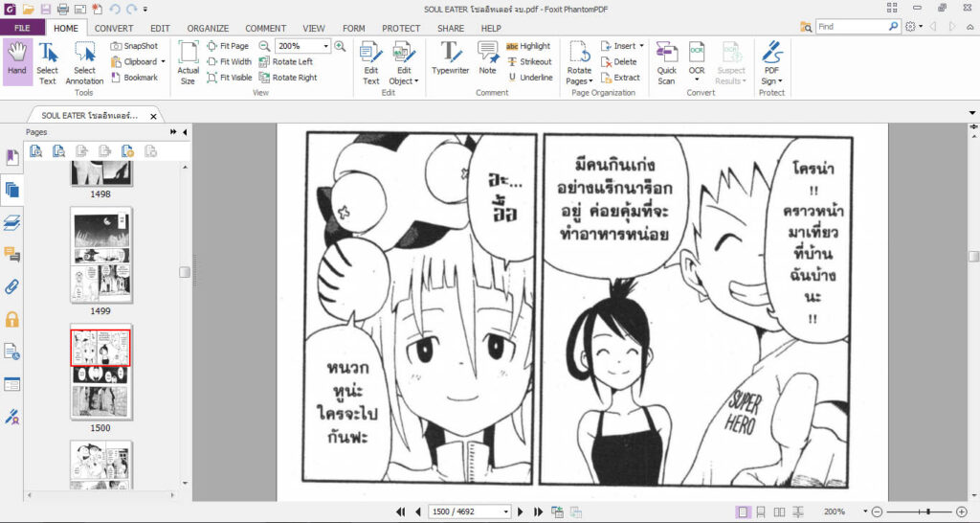Open Customize Quick Access Toolbar arrow
The width and height of the screenshot is (980, 523).
(x=145, y=10)
